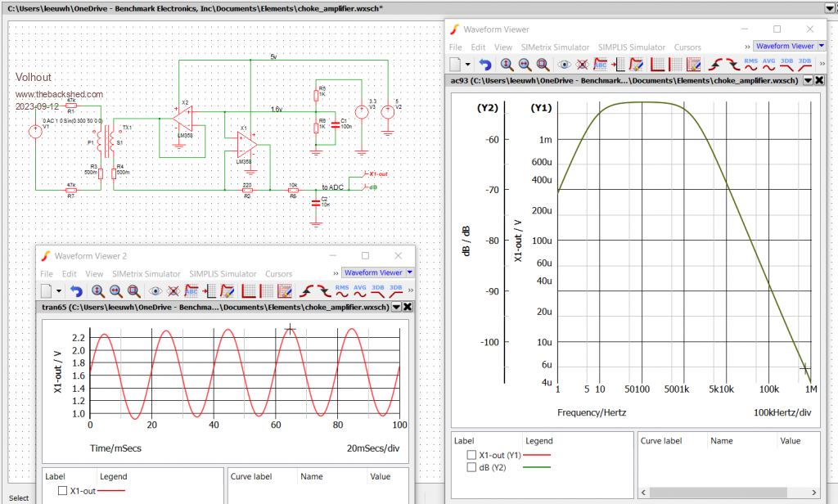The width and height of the screenshot is (838, 504).
Task: Open SIMetrix Simulator menu in Waveform Viewer 2
Action: [x=146, y=274]
